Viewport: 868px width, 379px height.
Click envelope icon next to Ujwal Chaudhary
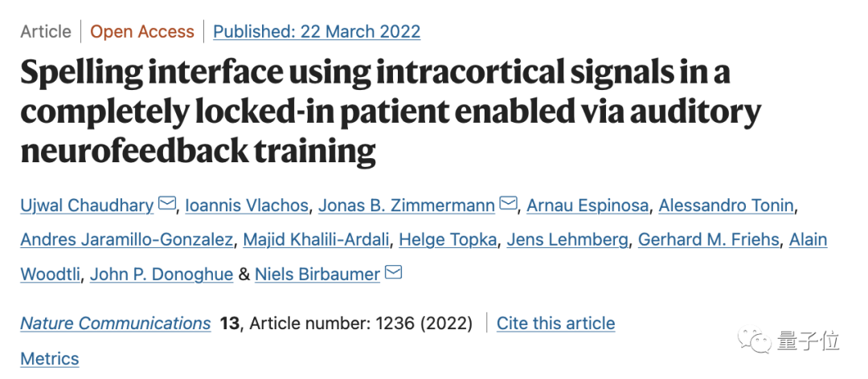tap(166, 205)
